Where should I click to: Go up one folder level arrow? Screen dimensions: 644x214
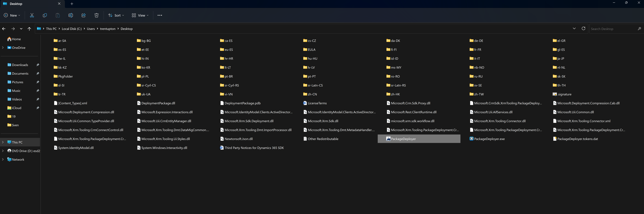29,29
